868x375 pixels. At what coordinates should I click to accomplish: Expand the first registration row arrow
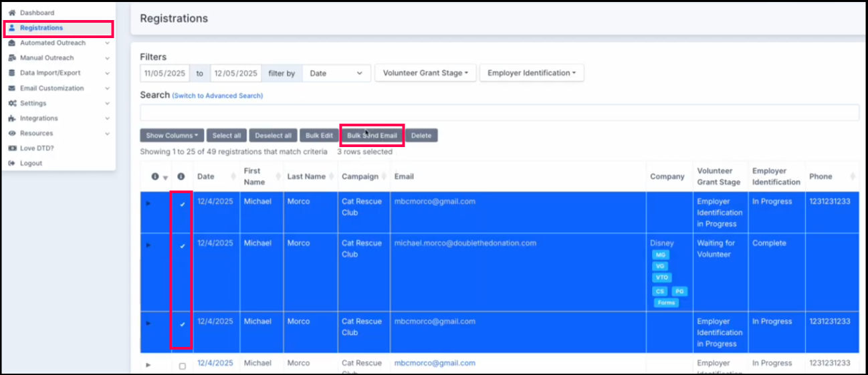pos(148,203)
